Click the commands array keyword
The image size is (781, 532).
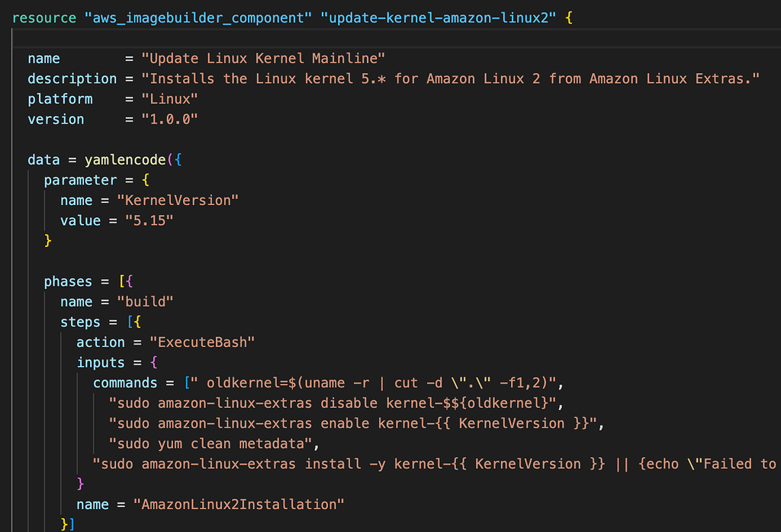pyautogui.click(x=124, y=383)
